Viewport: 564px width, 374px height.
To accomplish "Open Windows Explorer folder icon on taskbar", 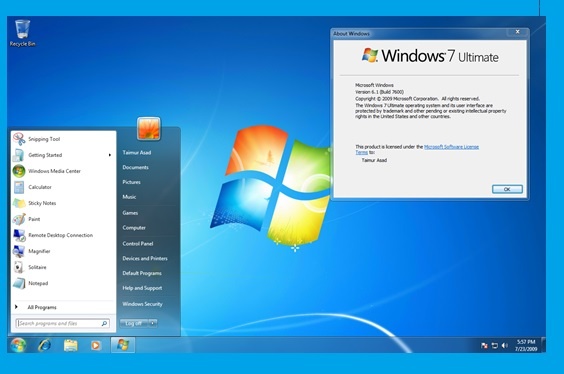I will 70,345.
